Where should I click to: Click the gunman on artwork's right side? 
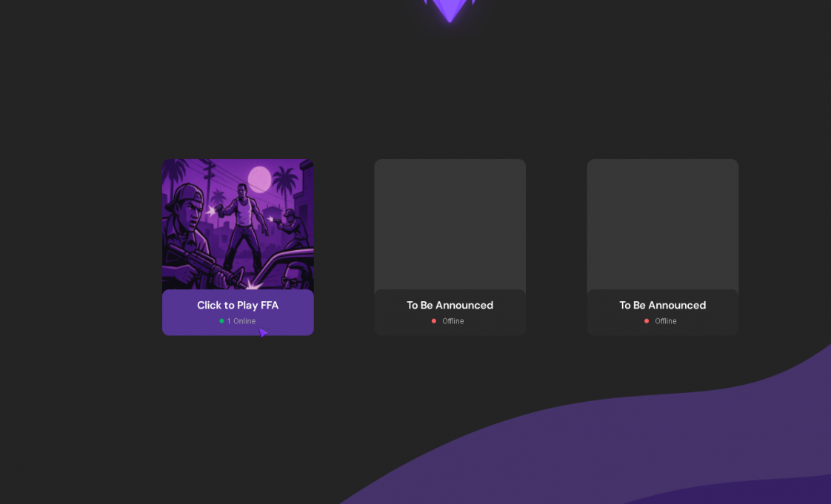click(x=293, y=228)
